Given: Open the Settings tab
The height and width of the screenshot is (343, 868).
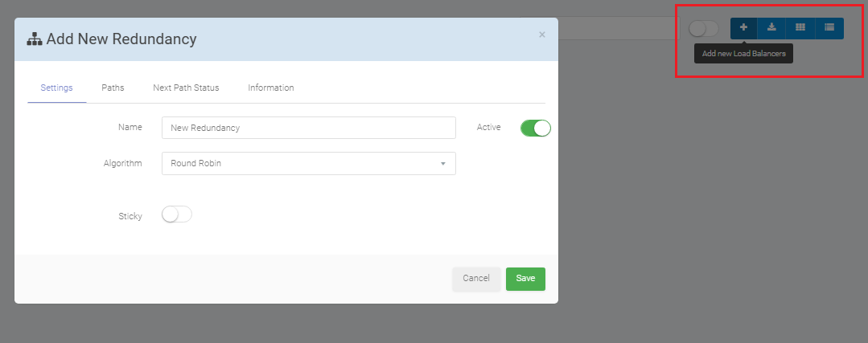Looking at the screenshot, I should coord(56,88).
